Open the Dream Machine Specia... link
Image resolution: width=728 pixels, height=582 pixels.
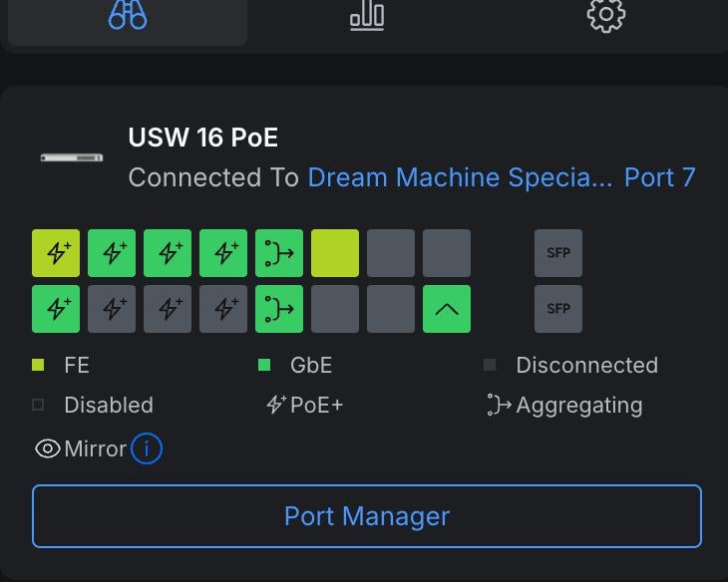coord(460,177)
